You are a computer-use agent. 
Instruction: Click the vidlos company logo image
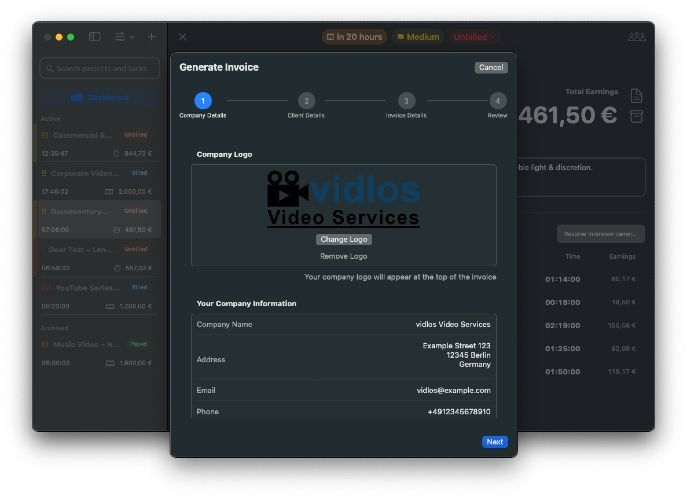tap(344, 199)
